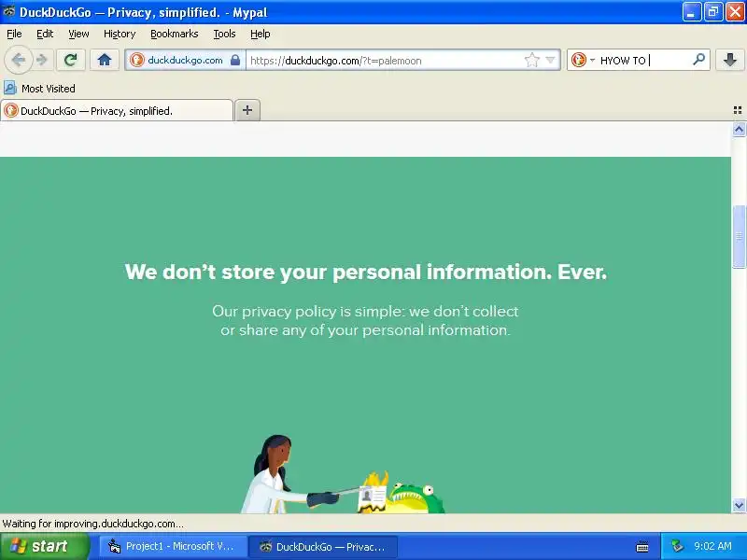Click the scientist and dragon illustration
This screenshot has width=747, height=560.
342,474
